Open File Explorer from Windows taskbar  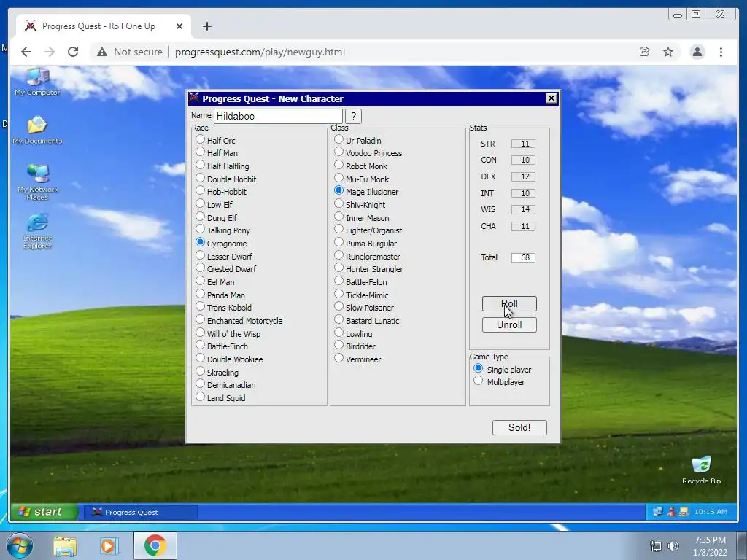[65, 545]
